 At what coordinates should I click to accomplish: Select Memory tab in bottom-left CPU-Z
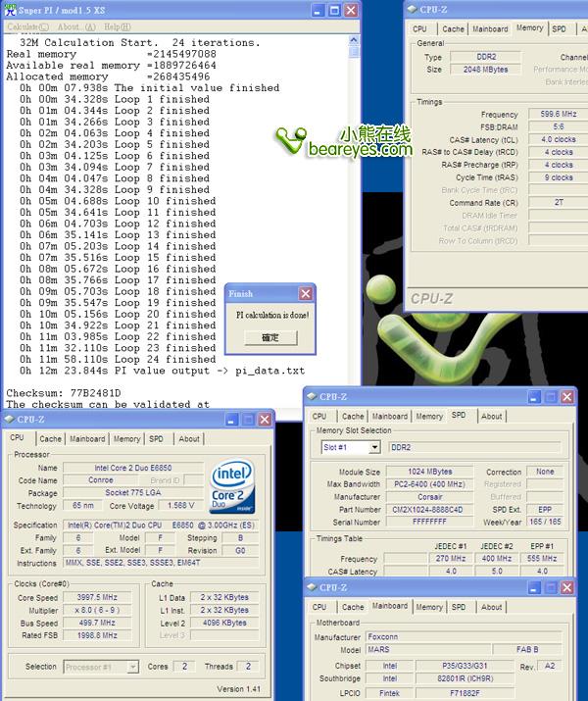[126, 439]
